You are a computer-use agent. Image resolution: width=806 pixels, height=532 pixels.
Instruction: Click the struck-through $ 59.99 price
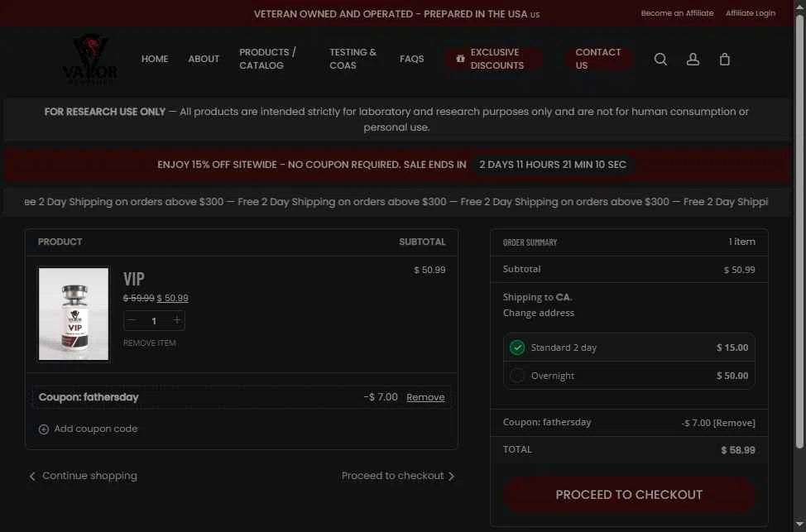click(139, 298)
